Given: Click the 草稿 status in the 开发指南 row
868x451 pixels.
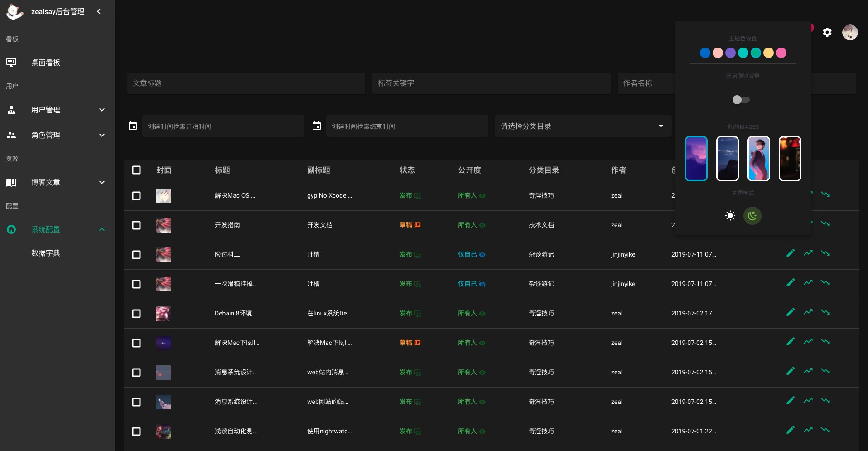Looking at the screenshot, I should click(x=410, y=225).
